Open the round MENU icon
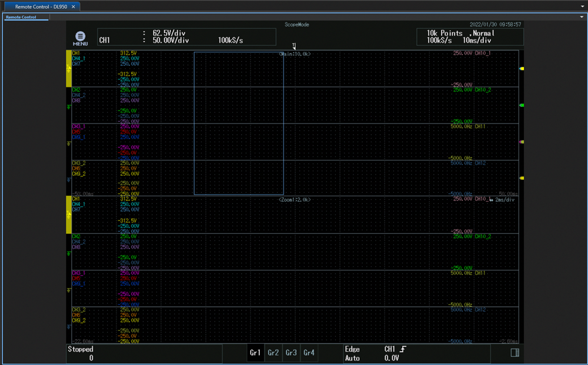Viewport: 588px width, 365px height. (x=81, y=37)
